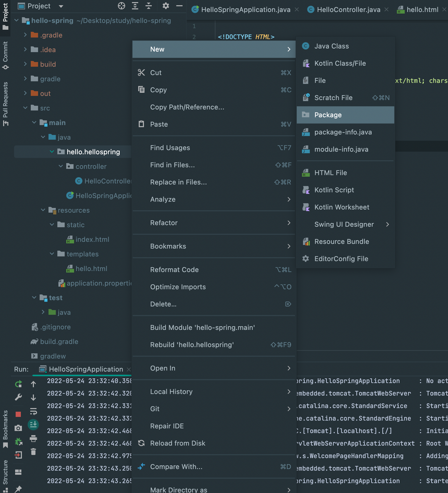
Task: Clear console with trash icon
Action: coord(33,452)
